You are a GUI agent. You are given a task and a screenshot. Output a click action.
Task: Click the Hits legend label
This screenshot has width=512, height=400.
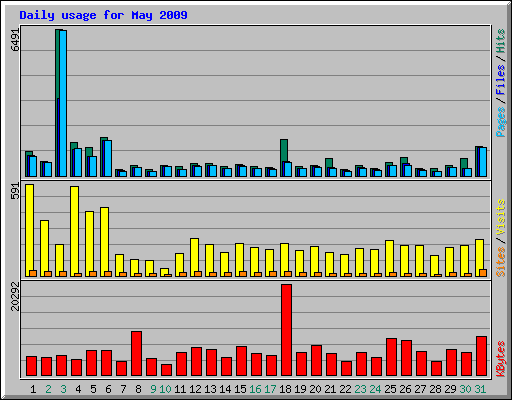(x=500, y=41)
